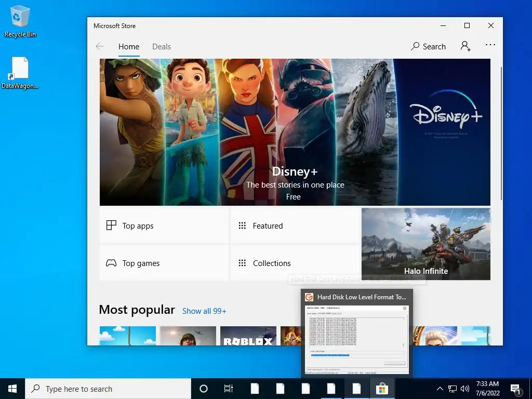Click the sign-in account icon
532x399 pixels.
pos(465,46)
